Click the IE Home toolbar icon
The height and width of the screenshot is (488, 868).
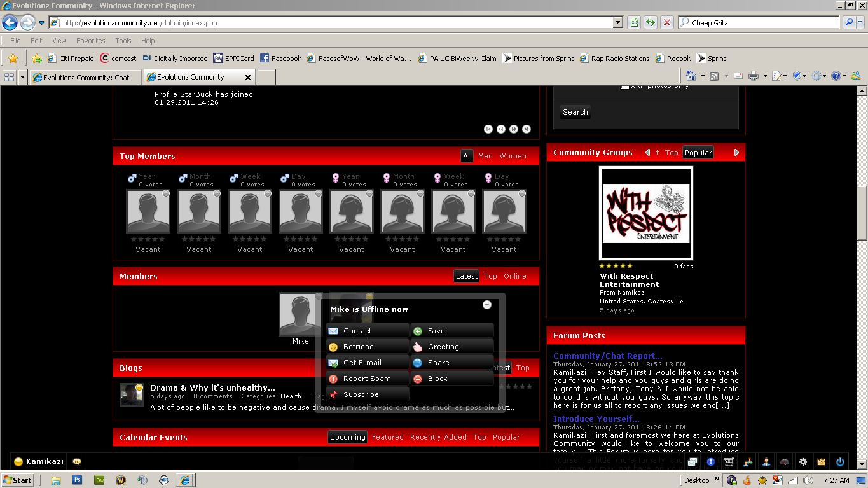[x=691, y=76]
